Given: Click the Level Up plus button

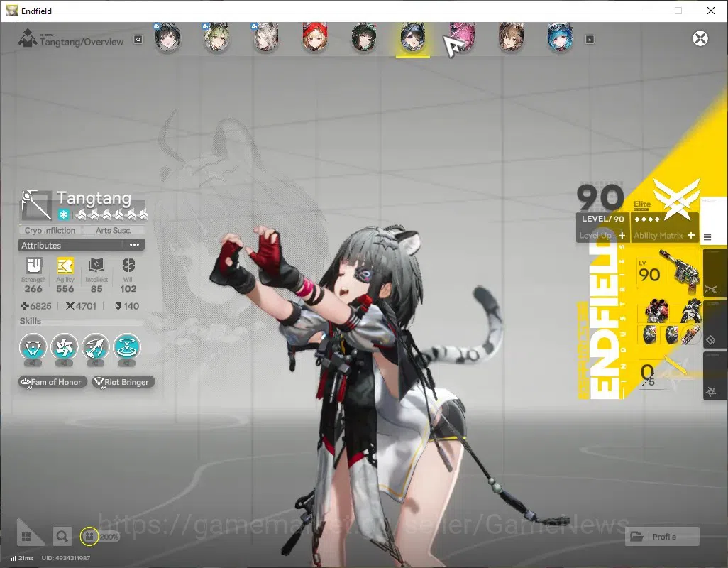Looking at the screenshot, I should 622,236.
